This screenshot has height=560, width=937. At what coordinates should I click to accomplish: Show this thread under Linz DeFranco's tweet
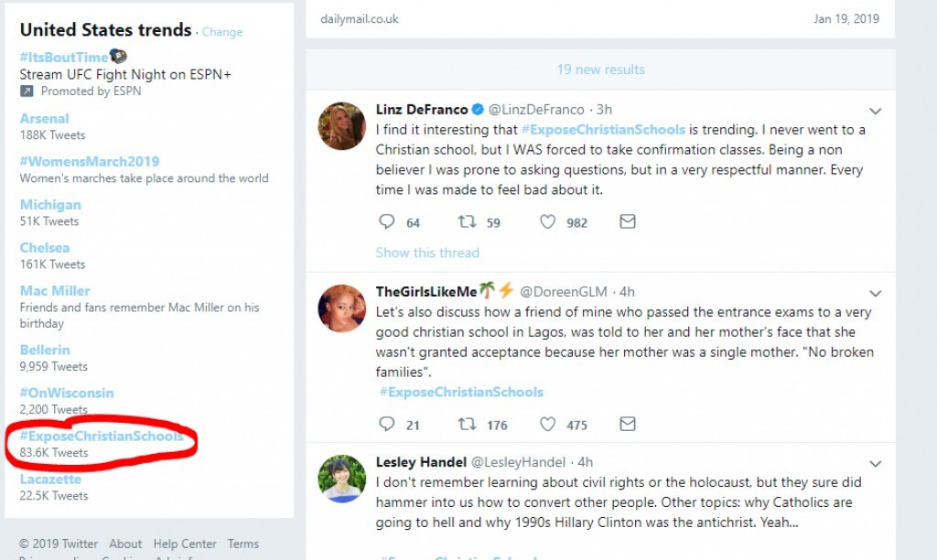tap(427, 253)
